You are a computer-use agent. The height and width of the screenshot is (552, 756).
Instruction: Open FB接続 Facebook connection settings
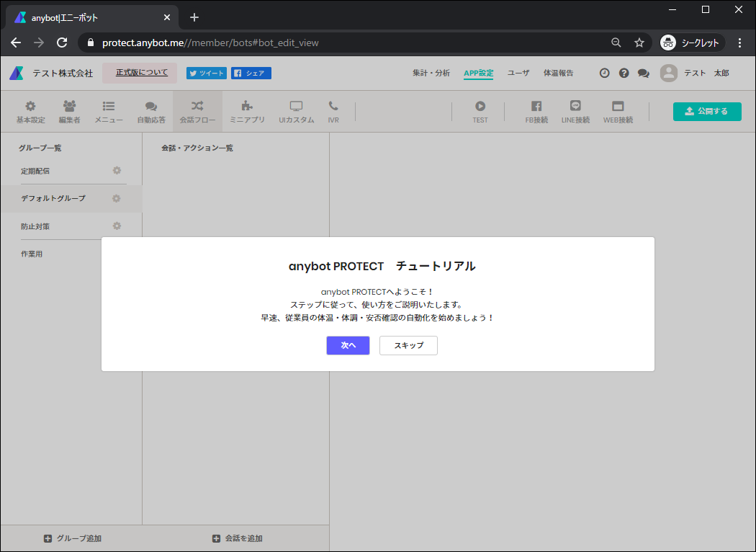click(x=536, y=111)
